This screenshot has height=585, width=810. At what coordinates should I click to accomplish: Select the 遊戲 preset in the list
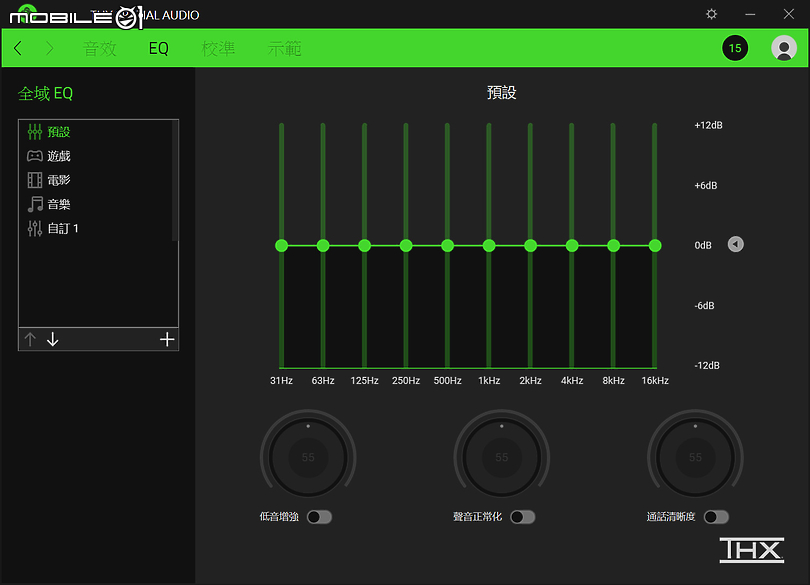pos(96,156)
